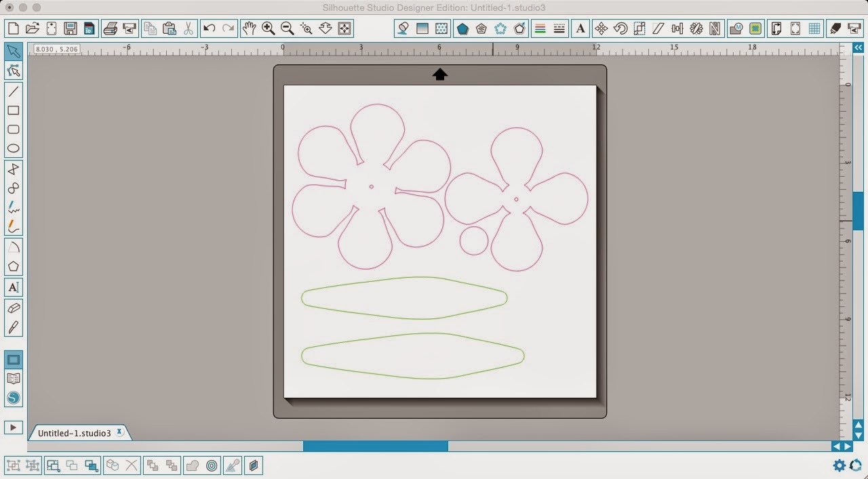This screenshot has height=479, width=868.
Task: Open the Align window
Action: click(677, 28)
